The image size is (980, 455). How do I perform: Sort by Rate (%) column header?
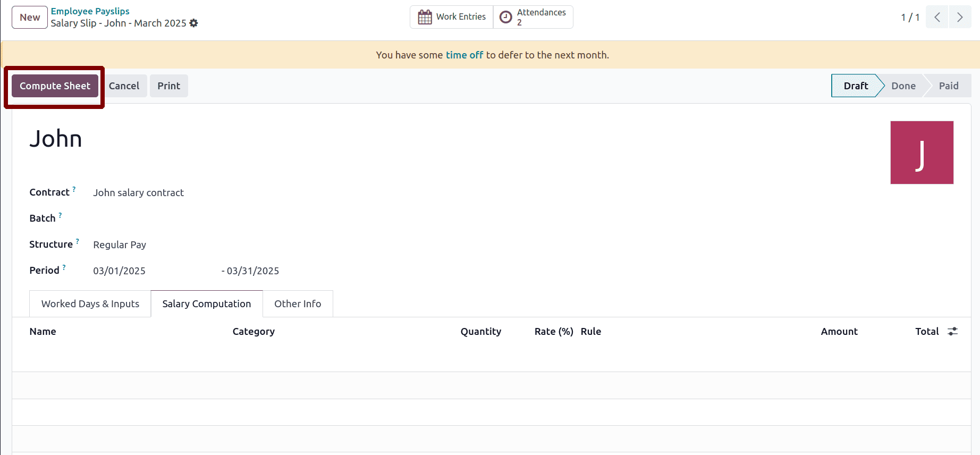point(554,331)
